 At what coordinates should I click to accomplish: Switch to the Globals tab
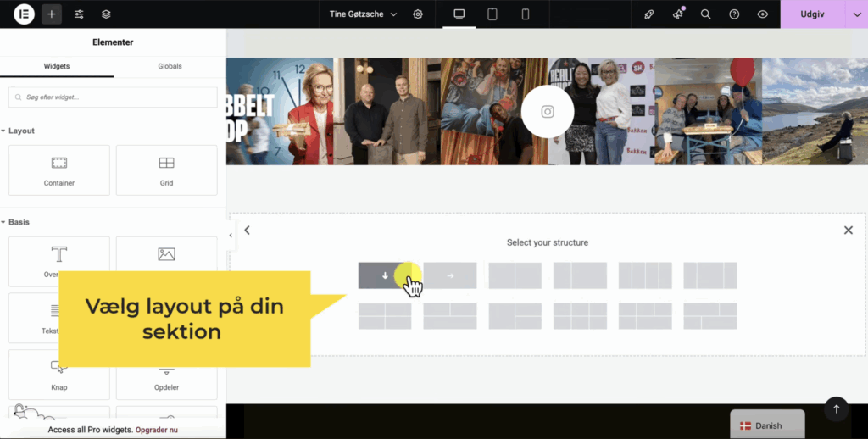170,66
